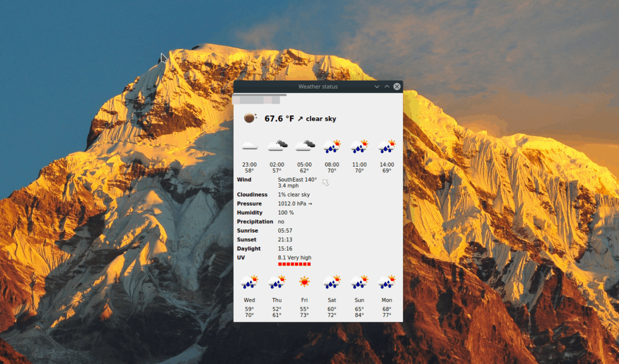Click the current weather moon icon

click(x=250, y=118)
